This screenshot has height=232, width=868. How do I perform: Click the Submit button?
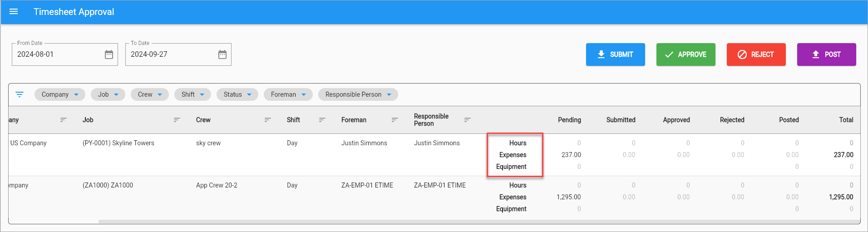coord(616,54)
